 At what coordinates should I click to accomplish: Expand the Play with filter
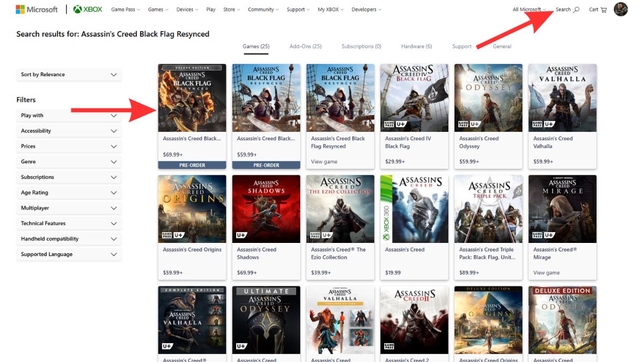69,115
